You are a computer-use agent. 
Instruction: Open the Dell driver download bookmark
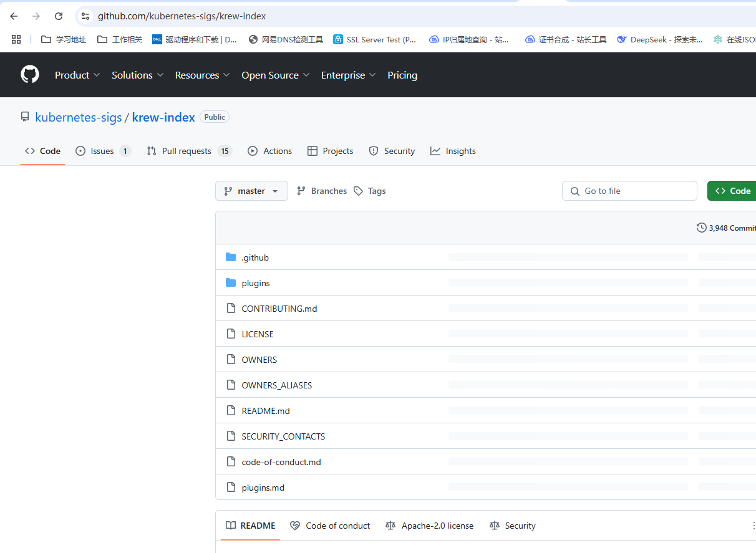[x=195, y=39]
